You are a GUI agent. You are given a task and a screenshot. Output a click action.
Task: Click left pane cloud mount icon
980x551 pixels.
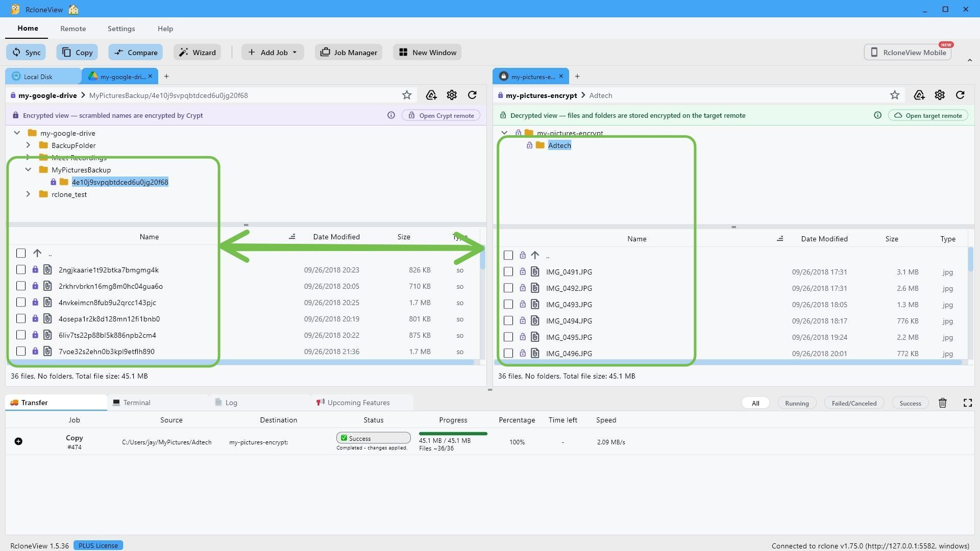click(x=431, y=95)
